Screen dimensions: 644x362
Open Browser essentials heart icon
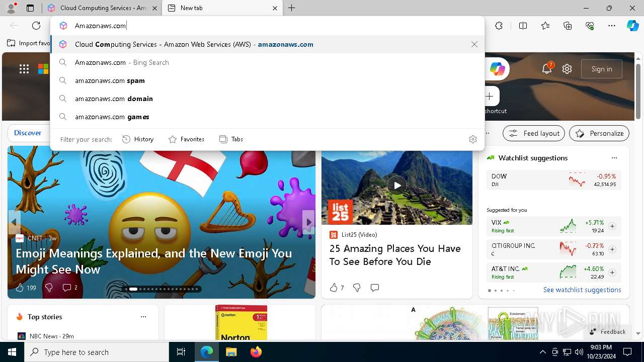coord(590,26)
